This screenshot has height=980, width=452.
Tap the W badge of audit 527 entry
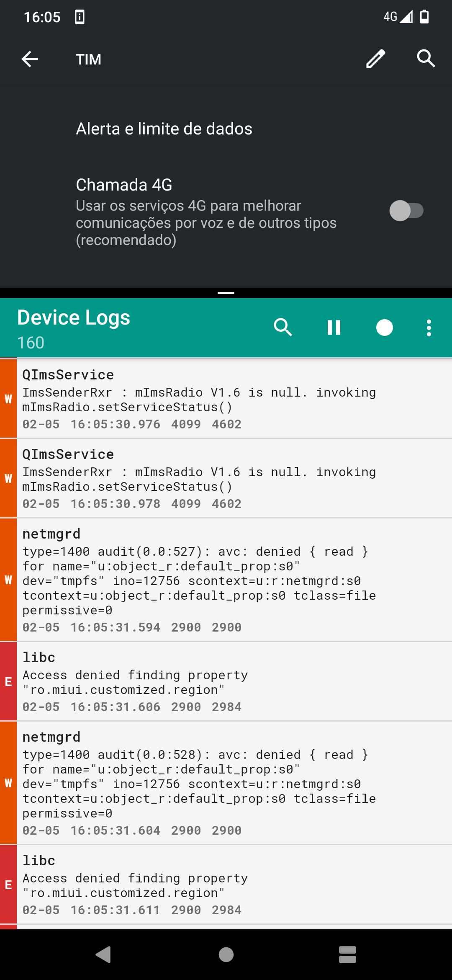[x=8, y=580]
